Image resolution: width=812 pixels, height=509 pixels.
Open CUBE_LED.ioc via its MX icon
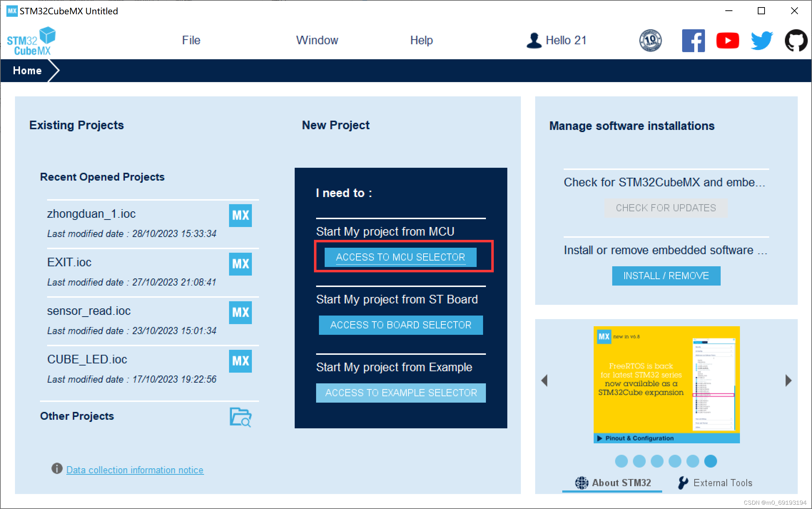(240, 361)
